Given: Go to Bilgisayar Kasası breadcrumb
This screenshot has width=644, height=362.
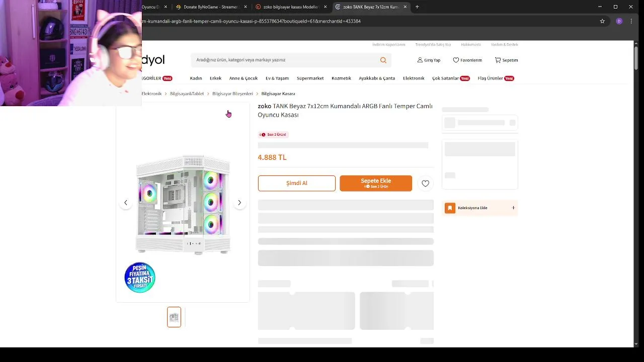Looking at the screenshot, I should [278, 94].
